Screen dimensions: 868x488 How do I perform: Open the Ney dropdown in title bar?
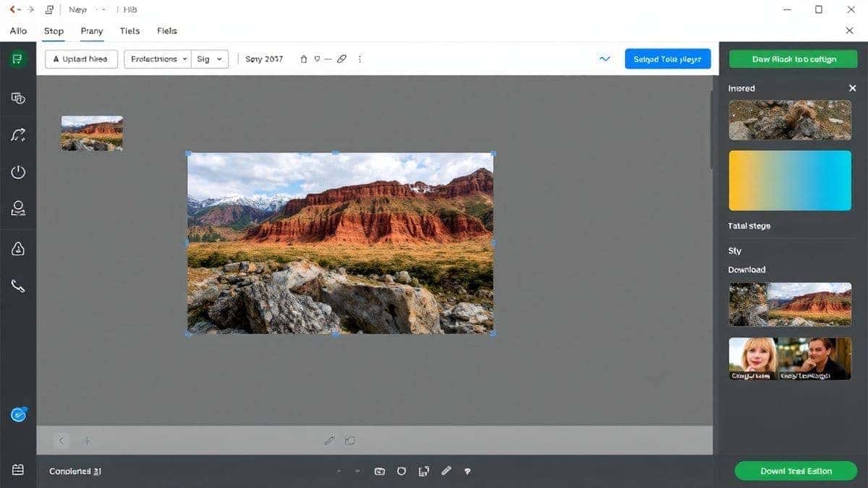tap(88, 10)
